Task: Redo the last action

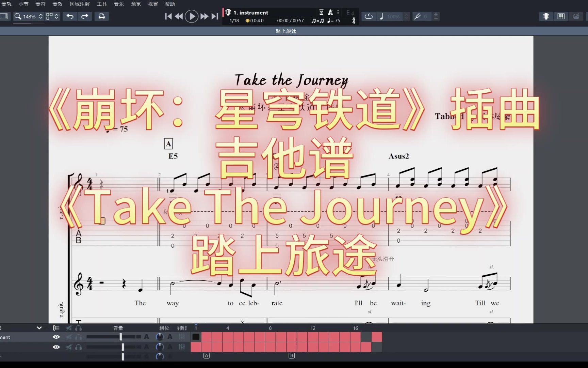Action: [85, 16]
